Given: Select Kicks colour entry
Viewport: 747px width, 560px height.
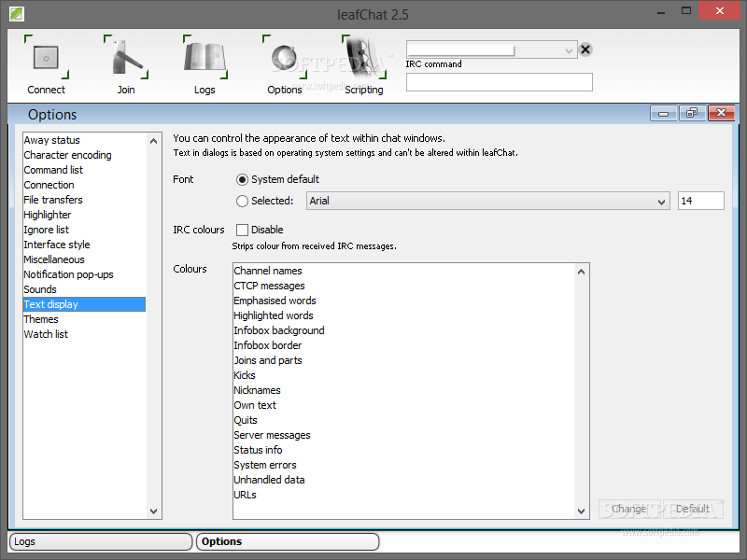Looking at the screenshot, I should coord(403,375).
